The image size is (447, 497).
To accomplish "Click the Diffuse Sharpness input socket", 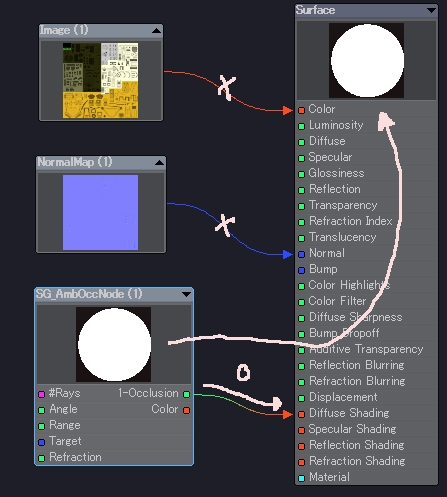I will click(x=301, y=318).
